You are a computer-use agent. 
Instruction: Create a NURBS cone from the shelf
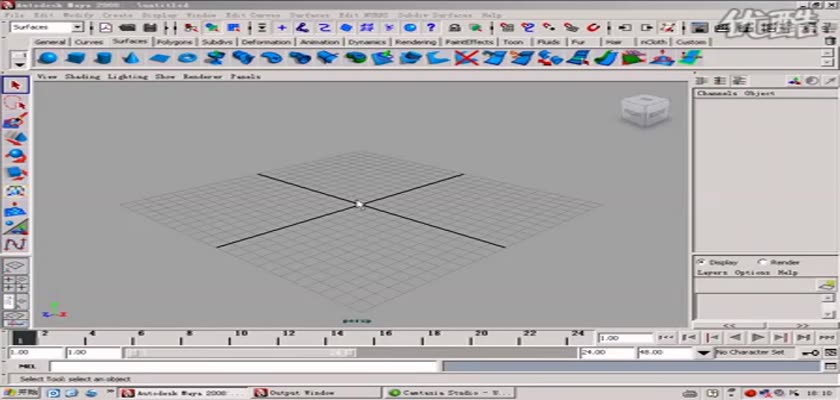click(131, 57)
